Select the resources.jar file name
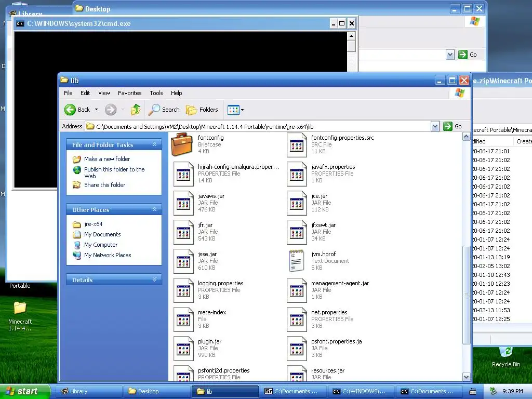The height and width of the screenshot is (399, 532). pos(328,370)
